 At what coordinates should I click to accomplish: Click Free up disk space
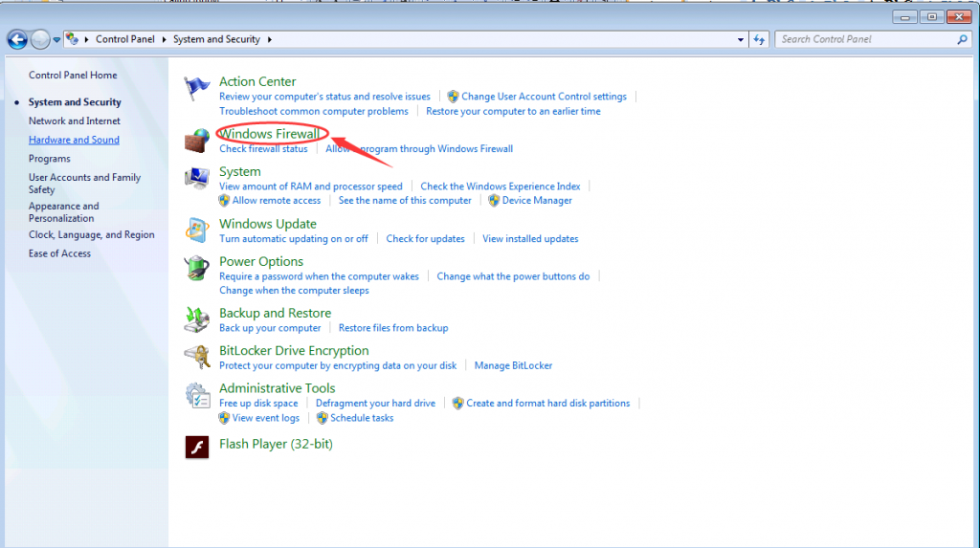click(x=258, y=404)
